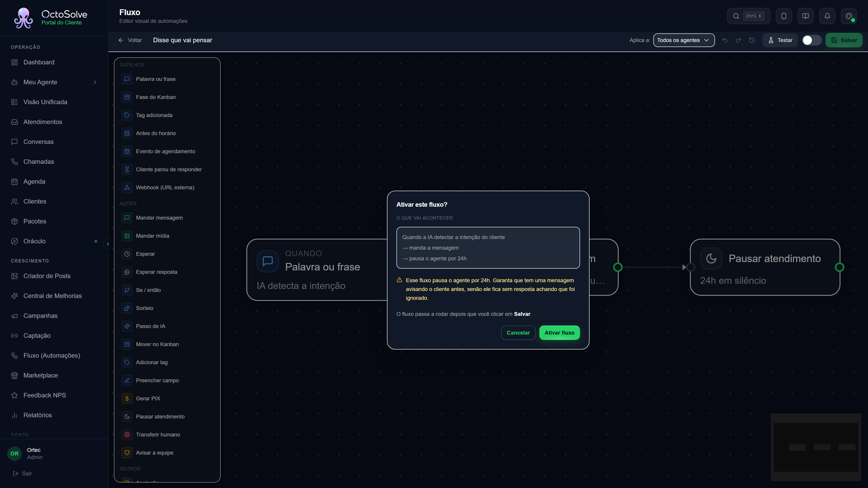Open the notifications bell icon
Screen dimensions: 868x488
pyautogui.click(x=827, y=16)
